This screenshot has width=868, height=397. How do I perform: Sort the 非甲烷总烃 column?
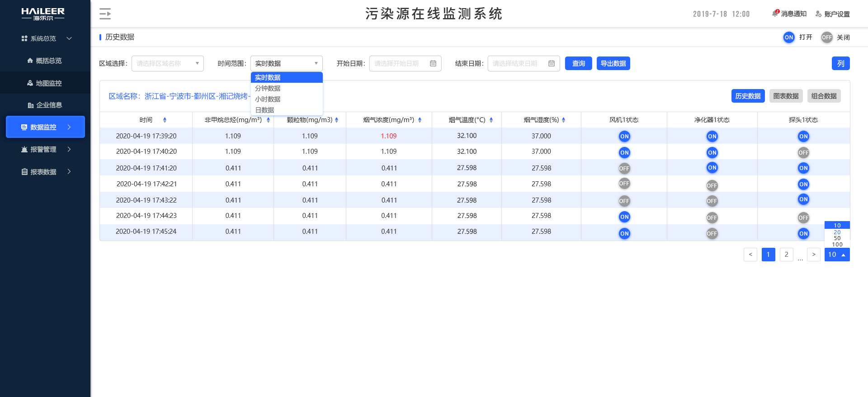[x=268, y=120]
